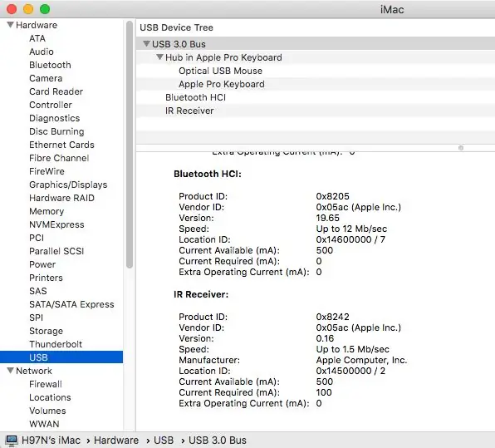495x448 pixels.
Task: Open Graphics/Displays information
Action: [68, 185]
